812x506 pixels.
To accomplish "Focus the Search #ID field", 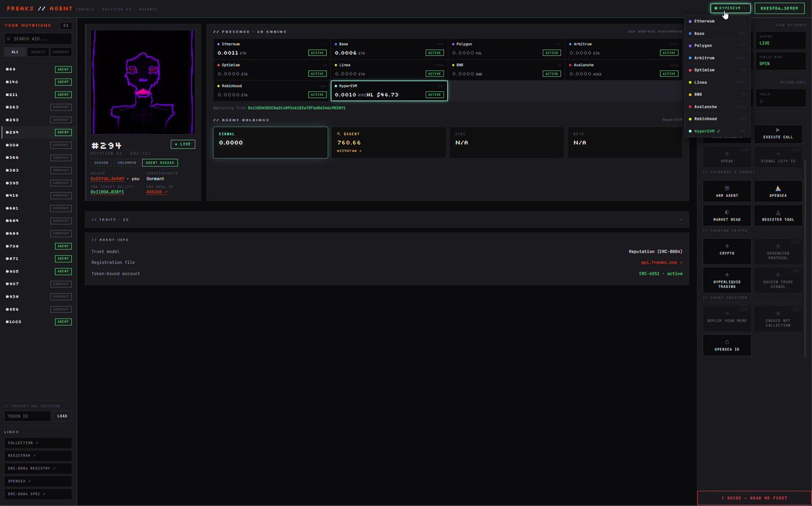I will 38,39.
